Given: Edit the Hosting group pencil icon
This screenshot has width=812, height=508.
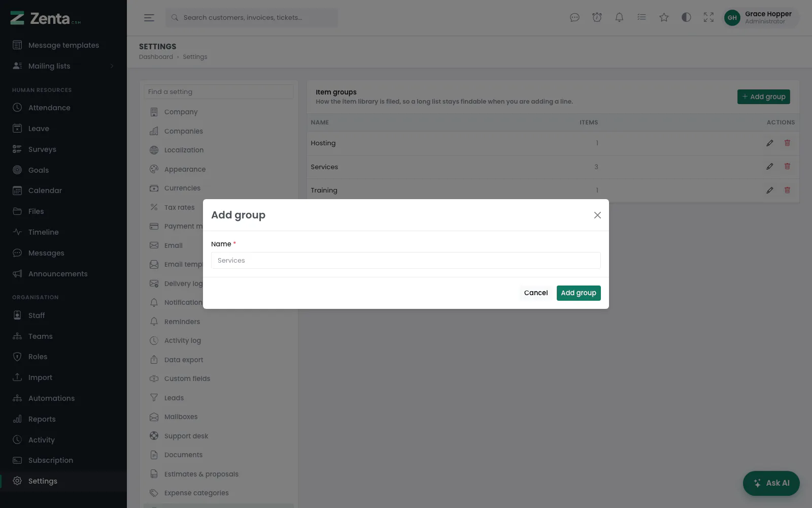Looking at the screenshot, I should 770,143.
